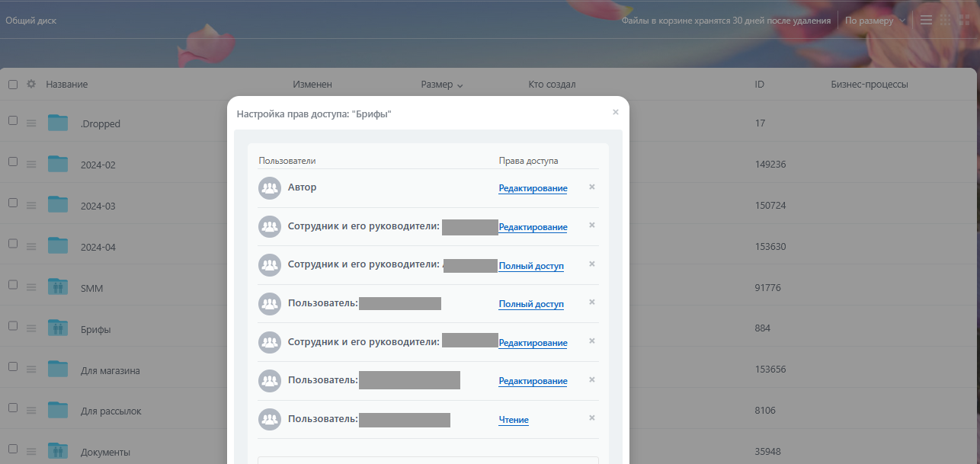980x464 pixels.
Task: Open the 2024-04 folder icon
Action: [58, 246]
